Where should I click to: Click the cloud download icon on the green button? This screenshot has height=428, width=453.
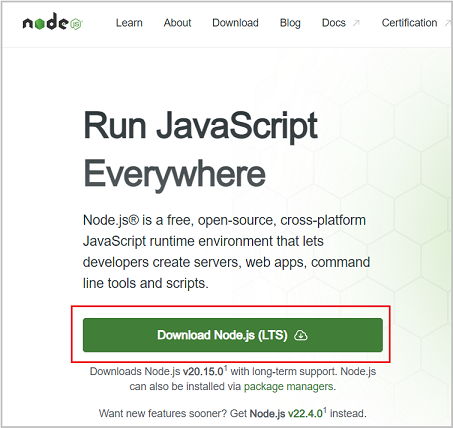click(x=301, y=335)
